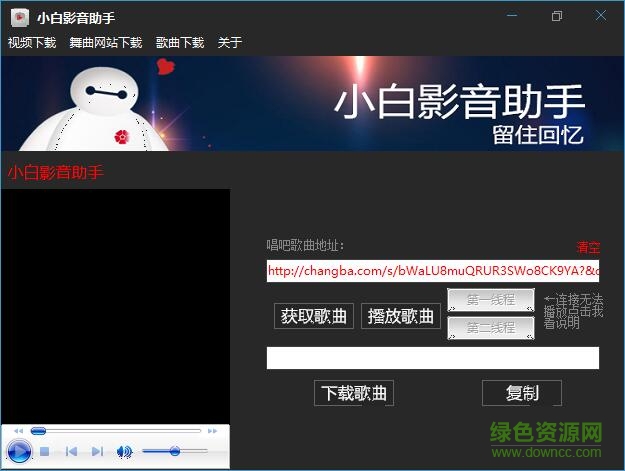Skip to previous track icon
Image resolution: width=625 pixels, height=471 pixels.
coord(71,452)
